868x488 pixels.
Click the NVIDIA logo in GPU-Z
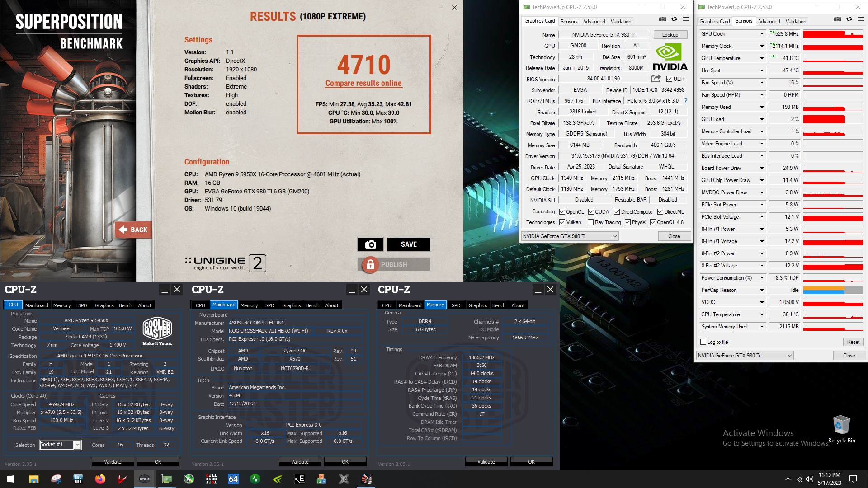pos(670,57)
